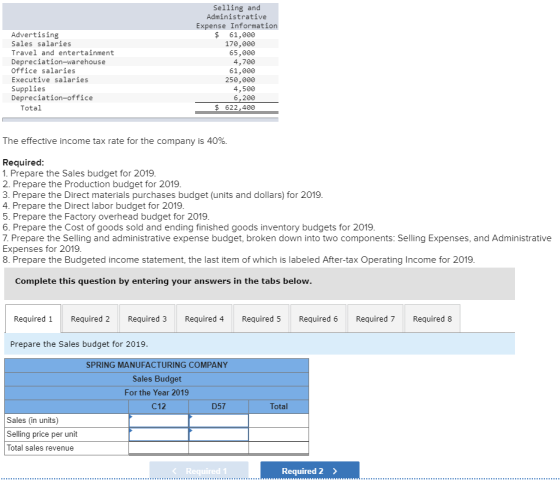Open the Required 1 tab
560x480 pixels.
click(33, 319)
